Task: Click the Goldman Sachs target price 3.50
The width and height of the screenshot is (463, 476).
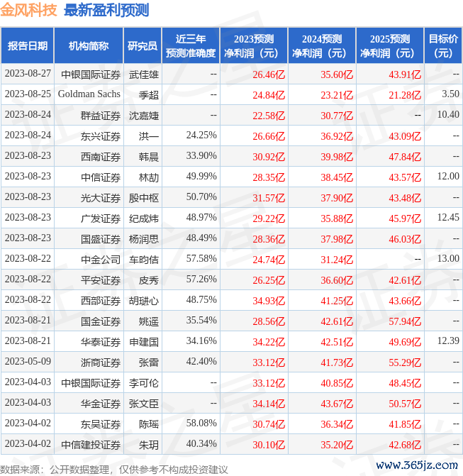Action: tap(450, 94)
